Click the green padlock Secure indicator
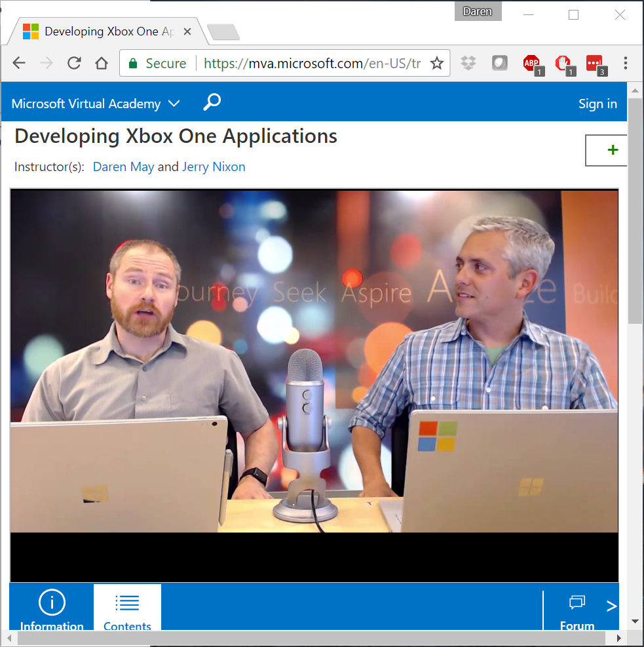The image size is (644, 647). pyautogui.click(x=157, y=63)
